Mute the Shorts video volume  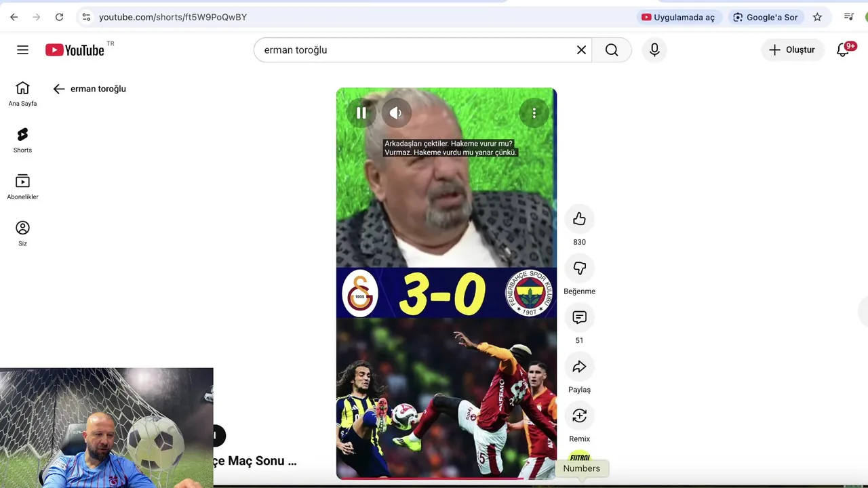tap(397, 113)
